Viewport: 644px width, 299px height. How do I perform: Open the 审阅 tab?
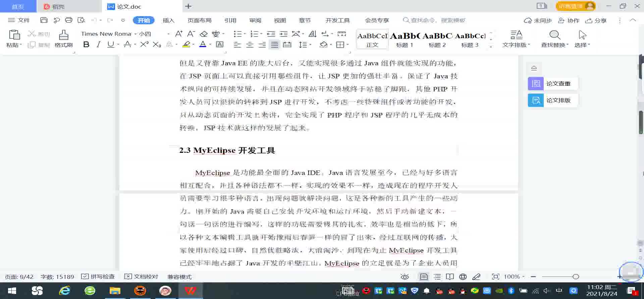click(x=255, y=20)
